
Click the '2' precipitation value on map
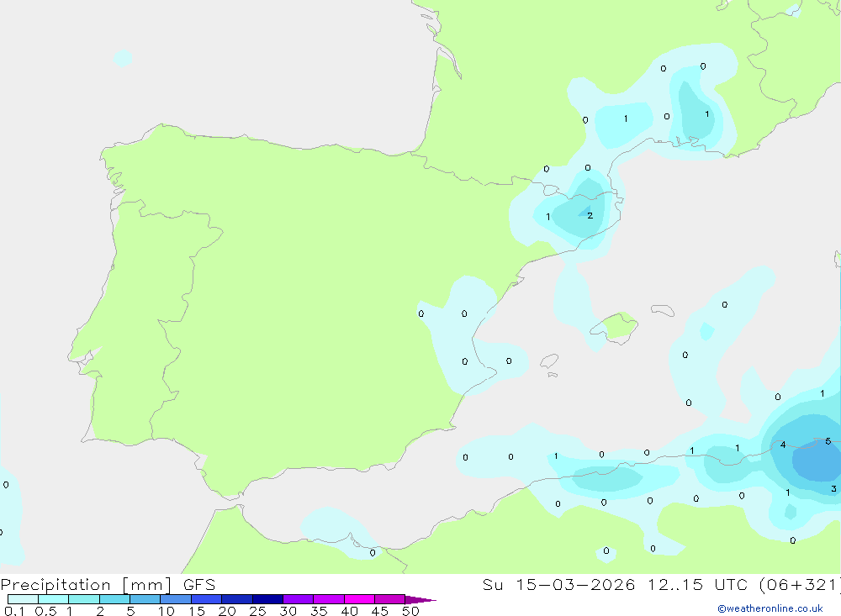[590, 215]
